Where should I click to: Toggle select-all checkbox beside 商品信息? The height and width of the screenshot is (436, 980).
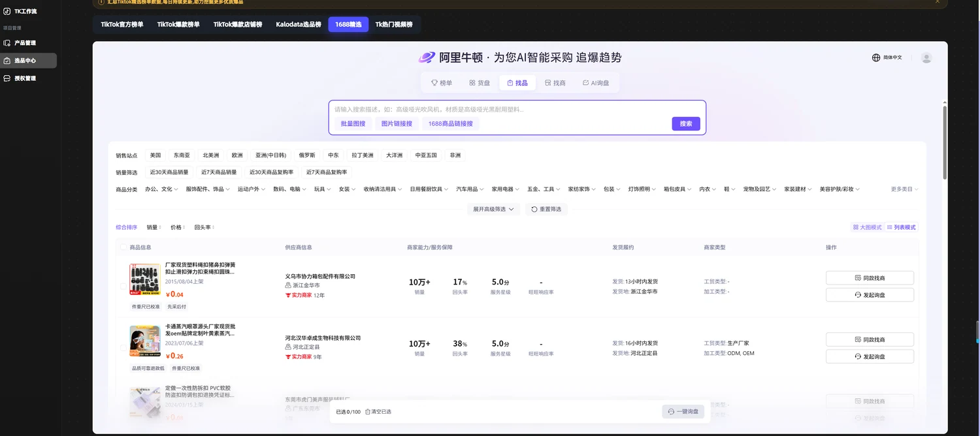123,247
